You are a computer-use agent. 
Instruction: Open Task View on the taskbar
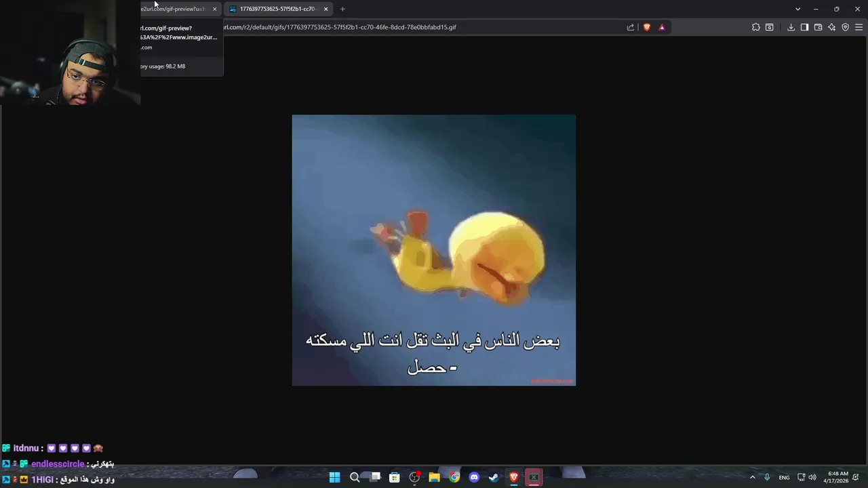tap(374, 477)
